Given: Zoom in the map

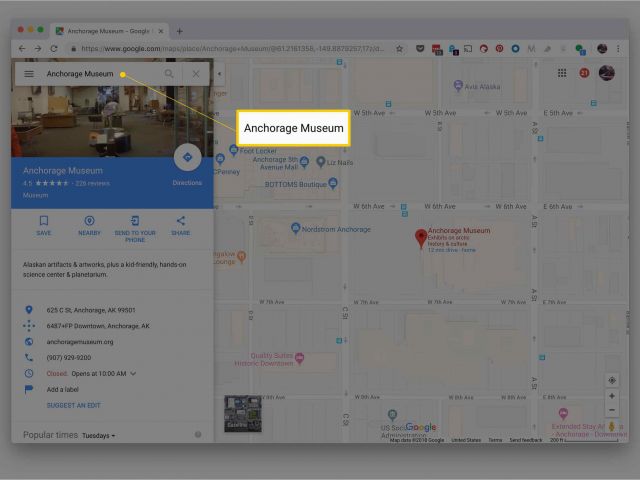Looking at the screenshot, I should [x=612, y=396].
